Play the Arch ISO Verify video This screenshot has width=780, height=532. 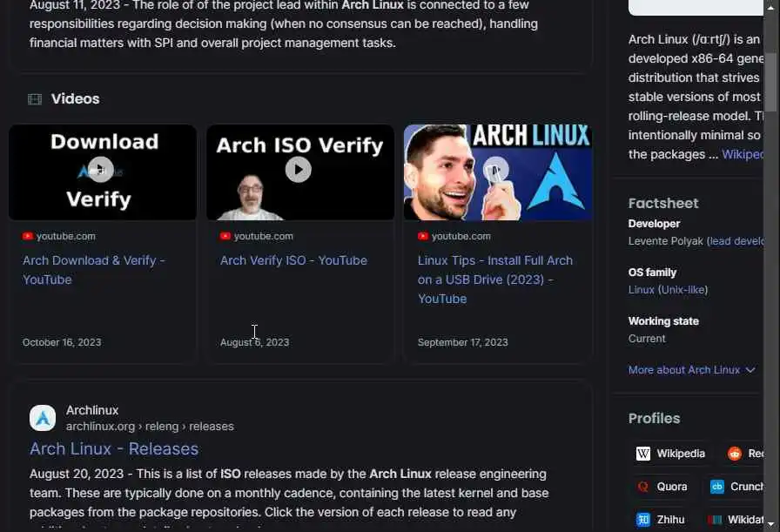pos(300,172)
